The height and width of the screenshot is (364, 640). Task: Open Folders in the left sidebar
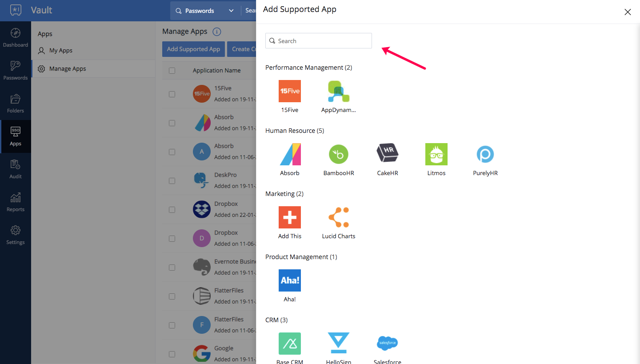(x=16, y=104)
